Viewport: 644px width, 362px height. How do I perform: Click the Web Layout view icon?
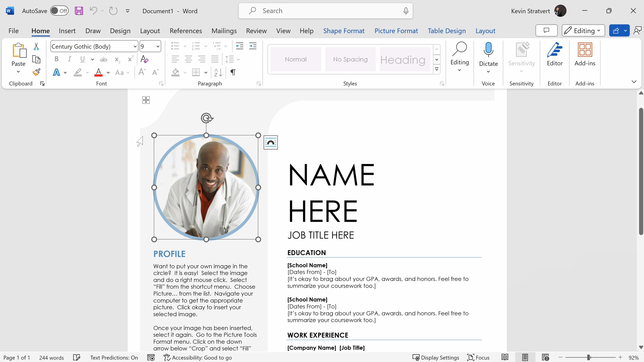click(545, 357)
